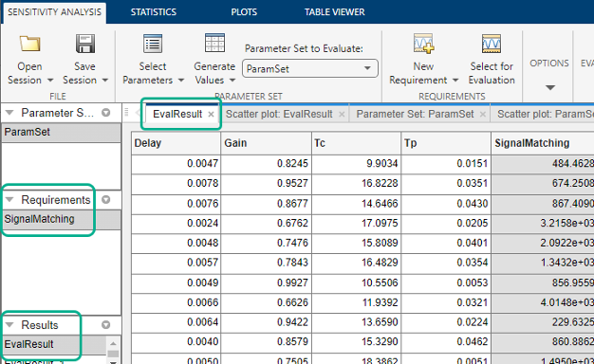The image size is (594, 364).
Task: Click the Save Session floppy disk icon
Action: [85, 44]
